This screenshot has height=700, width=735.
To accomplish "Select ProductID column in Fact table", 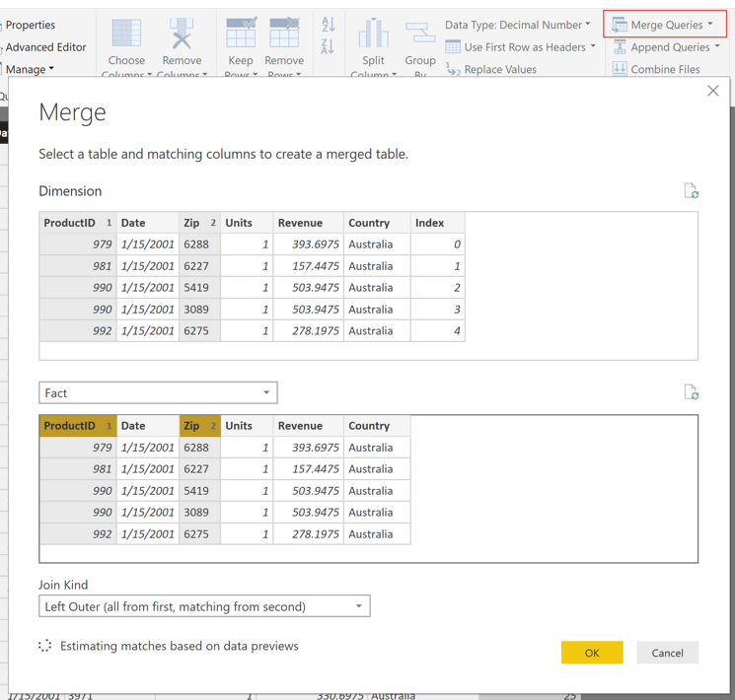I will pyautogui.click(x=78, y=426).
